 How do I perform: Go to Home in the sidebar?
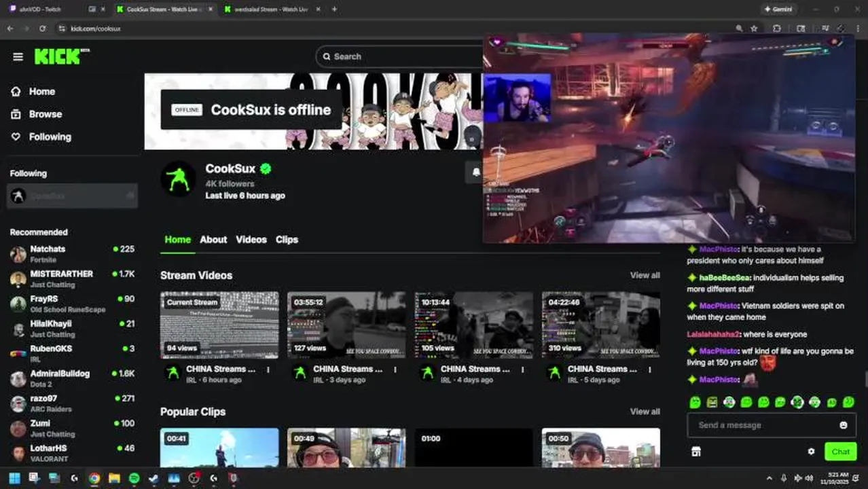41,92
